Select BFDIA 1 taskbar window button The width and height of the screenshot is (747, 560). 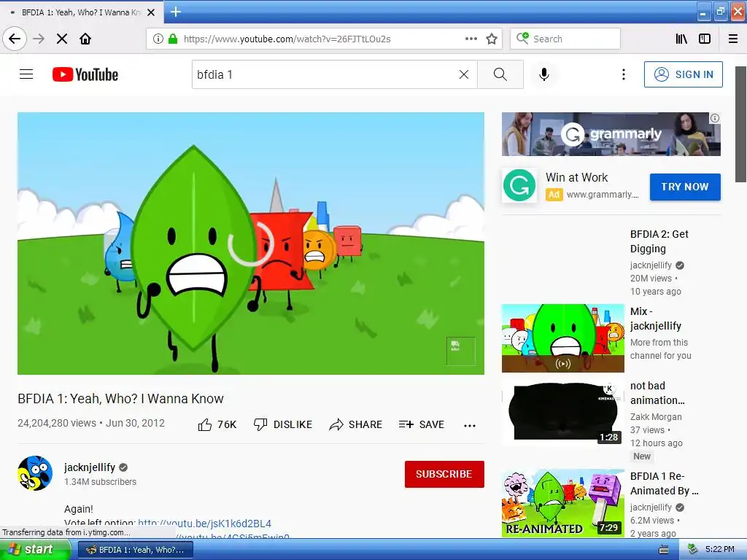136,550
